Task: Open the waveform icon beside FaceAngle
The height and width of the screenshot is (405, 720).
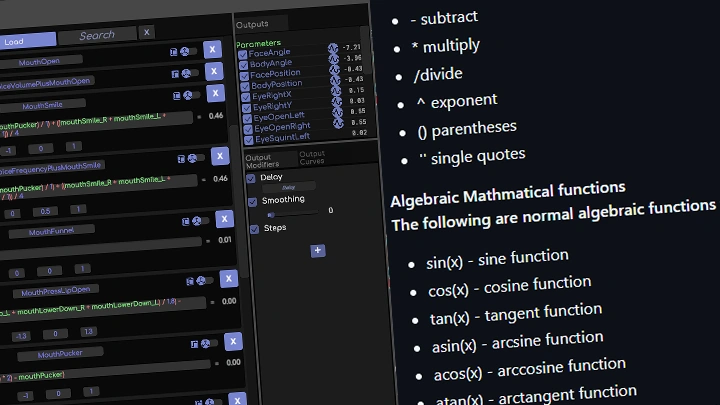Action: click(x=333, y=48)
